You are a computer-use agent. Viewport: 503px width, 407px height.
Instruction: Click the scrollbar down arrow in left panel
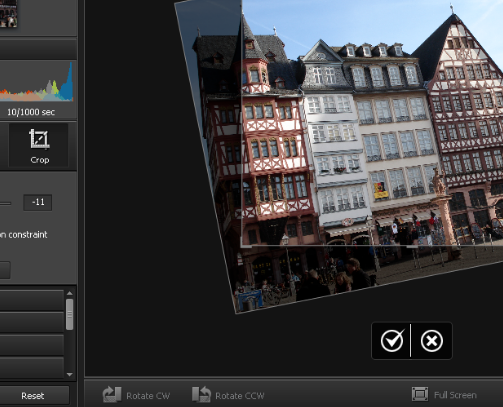[x=70, y=374]
